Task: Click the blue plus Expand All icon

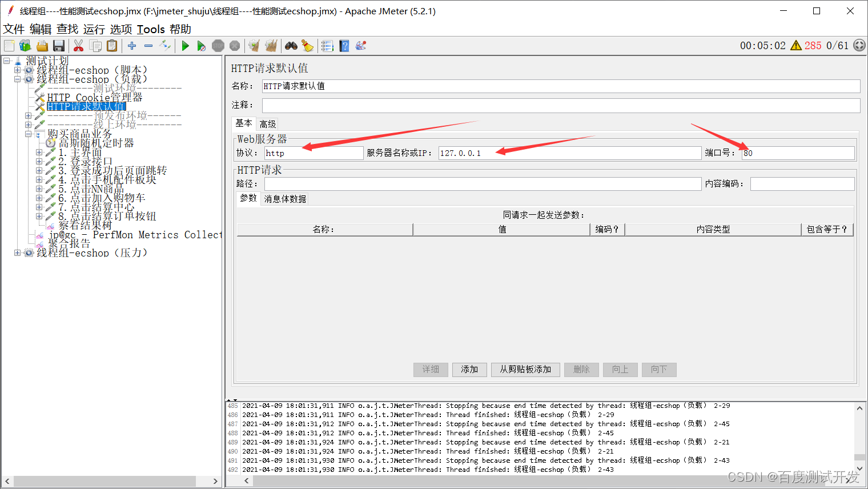Action: pos(132,46)
